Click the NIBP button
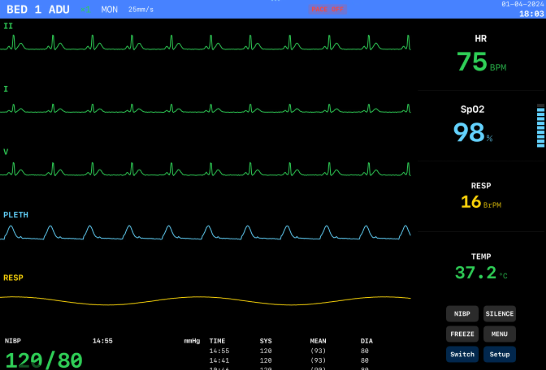 coord(462,314)
